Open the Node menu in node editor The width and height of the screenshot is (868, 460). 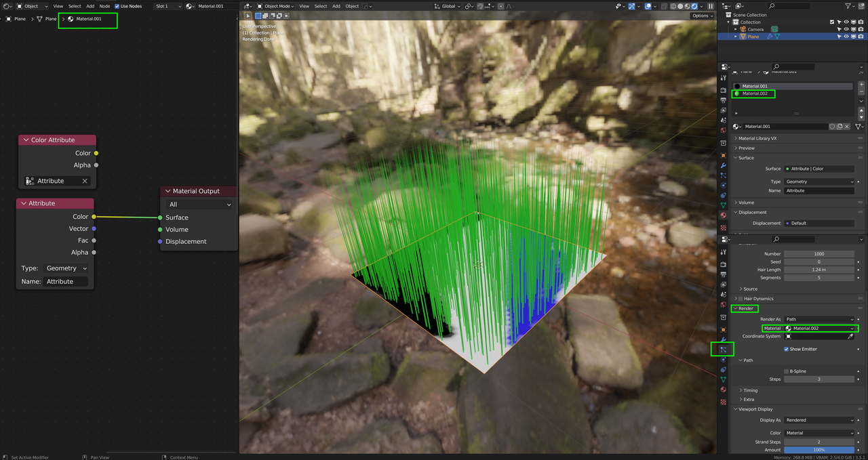(104, 6)
